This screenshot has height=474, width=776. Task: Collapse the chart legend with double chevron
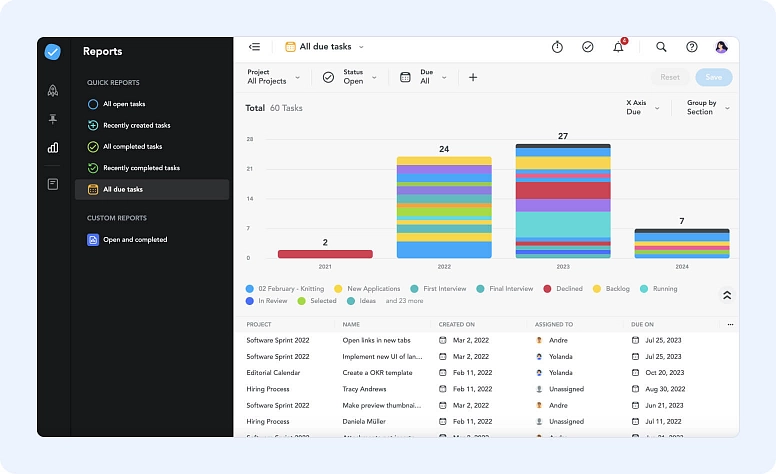tap(727, 295)
